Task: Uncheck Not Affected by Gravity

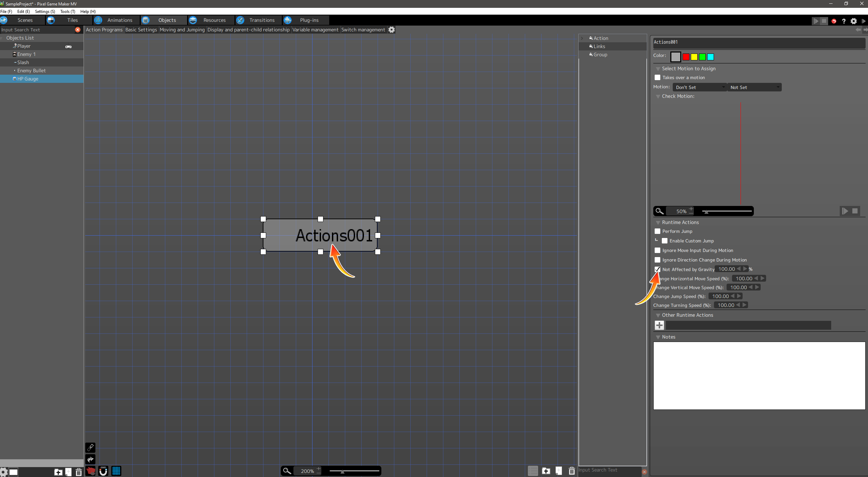Action: [x=657, y=269]
